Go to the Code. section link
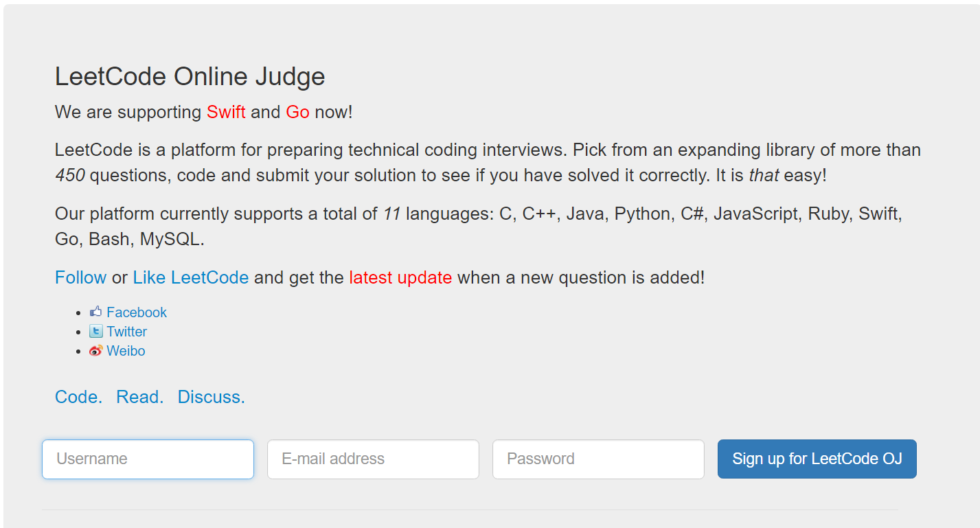This screenshot has height=528, width=980. pos(78,397)
